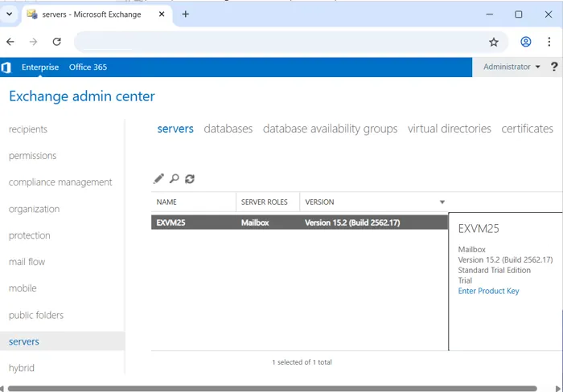563x392 pixels.
Task: Open the Administrator account dropdown
Action: tap(512, 67)
